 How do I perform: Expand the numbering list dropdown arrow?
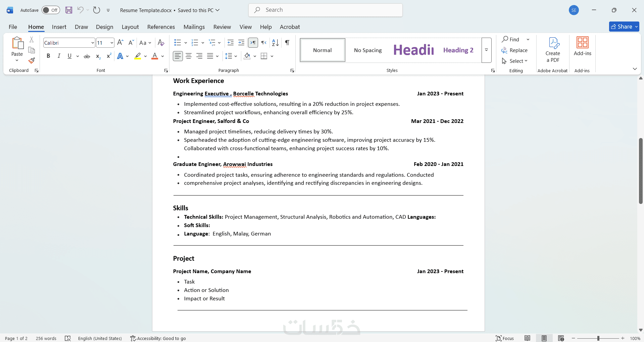(203, 43)
